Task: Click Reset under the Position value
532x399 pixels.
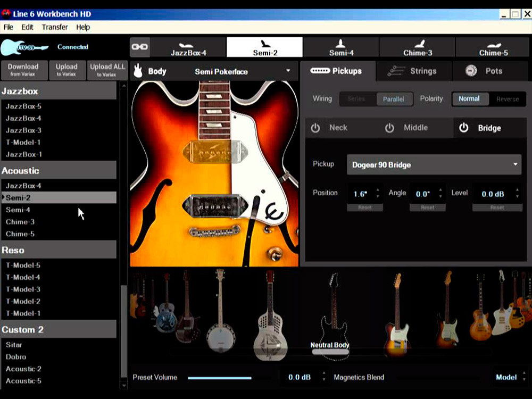Action: click(365, 207)
